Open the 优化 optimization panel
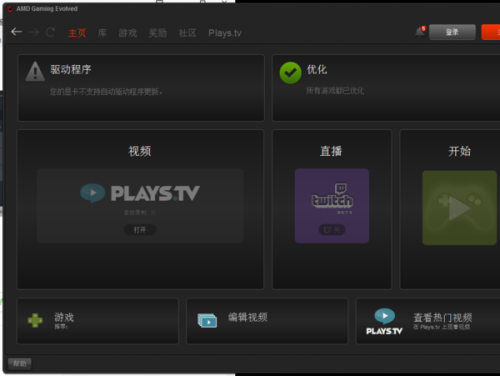This screenshot has height=376, width=500. click(386, 88)
